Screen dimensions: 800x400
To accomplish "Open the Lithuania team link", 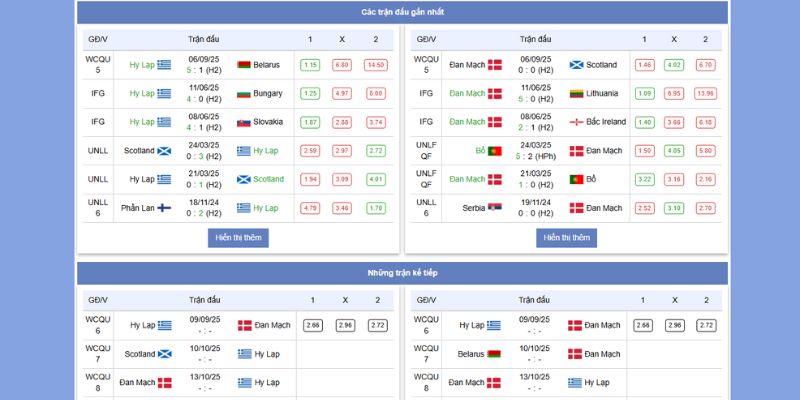I will click(602, 94).
